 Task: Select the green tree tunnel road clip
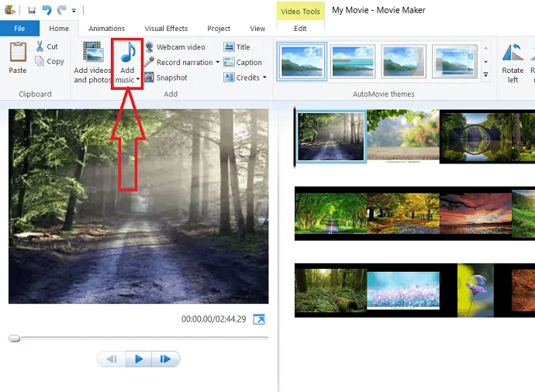pos(331,213)
